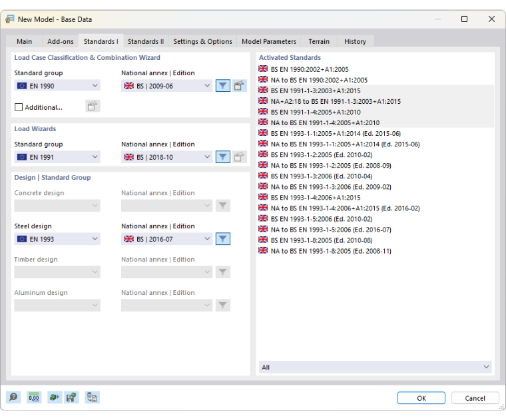Open BS | 2016-07 national annex dropdown
The image size is (506, 420).
[x=167, y=239]
